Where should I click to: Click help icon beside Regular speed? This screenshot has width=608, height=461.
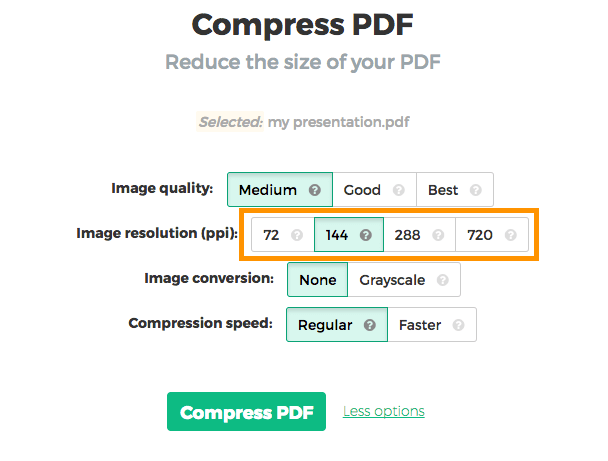tap(369, 325)
